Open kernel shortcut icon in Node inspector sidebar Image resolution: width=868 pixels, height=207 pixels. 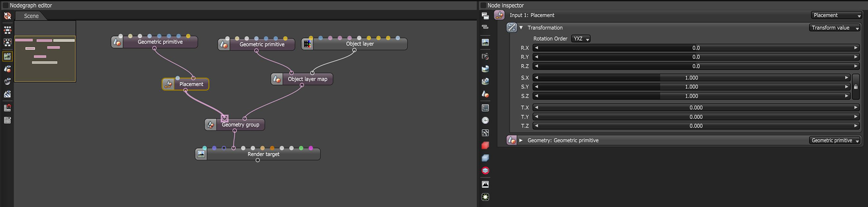point(485,133)
